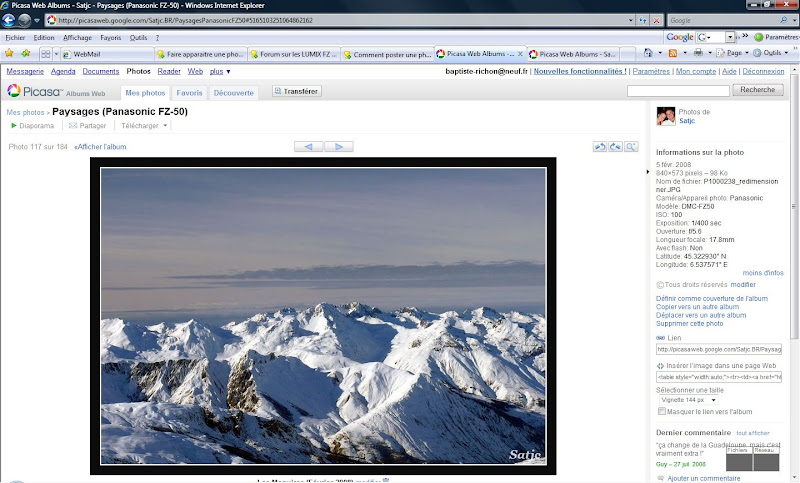Go back with the browser Back arrow
This screenshot has width=800, height=483.
point(9,20)
